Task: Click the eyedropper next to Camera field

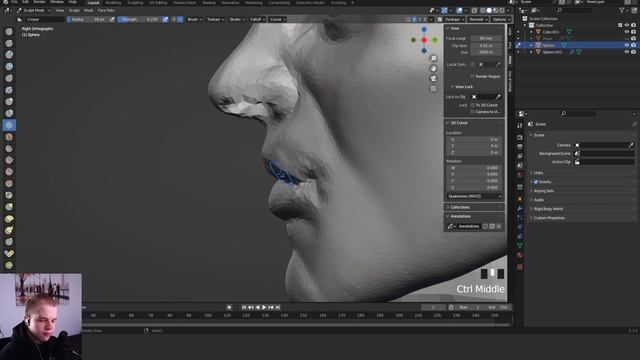Action: (x=631, y=145)
